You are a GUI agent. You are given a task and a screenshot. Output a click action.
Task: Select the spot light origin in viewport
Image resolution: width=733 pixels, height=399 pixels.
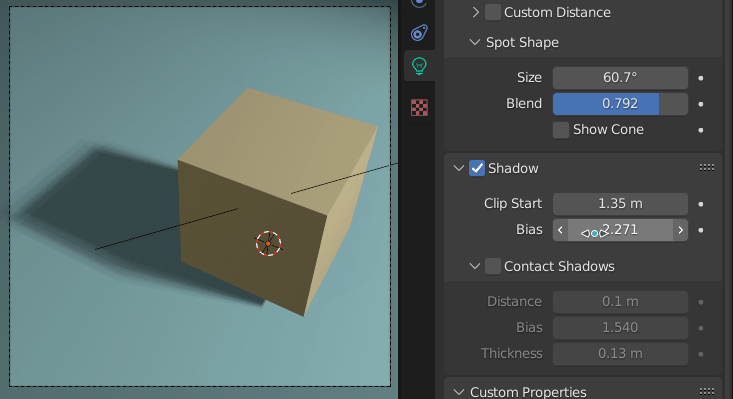click(268, 243)
